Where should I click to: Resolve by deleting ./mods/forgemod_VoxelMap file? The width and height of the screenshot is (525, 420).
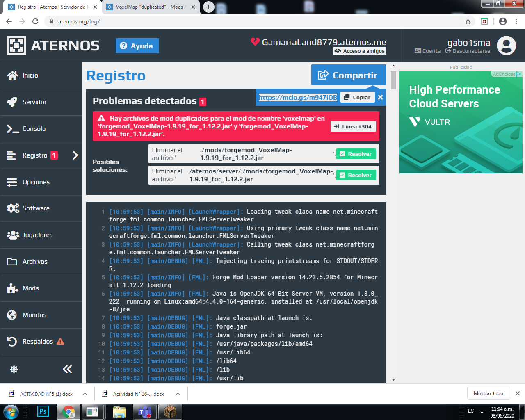356,154
